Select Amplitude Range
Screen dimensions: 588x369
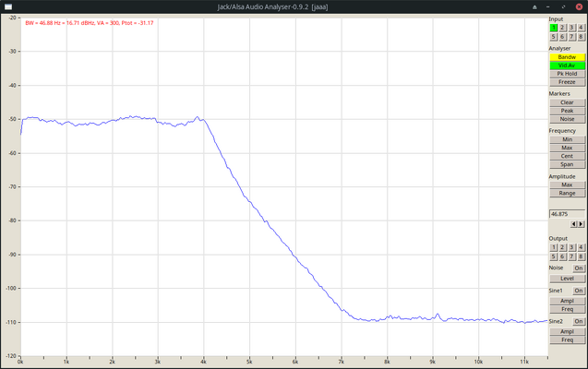pyautogui.click(x=567, y=194)
